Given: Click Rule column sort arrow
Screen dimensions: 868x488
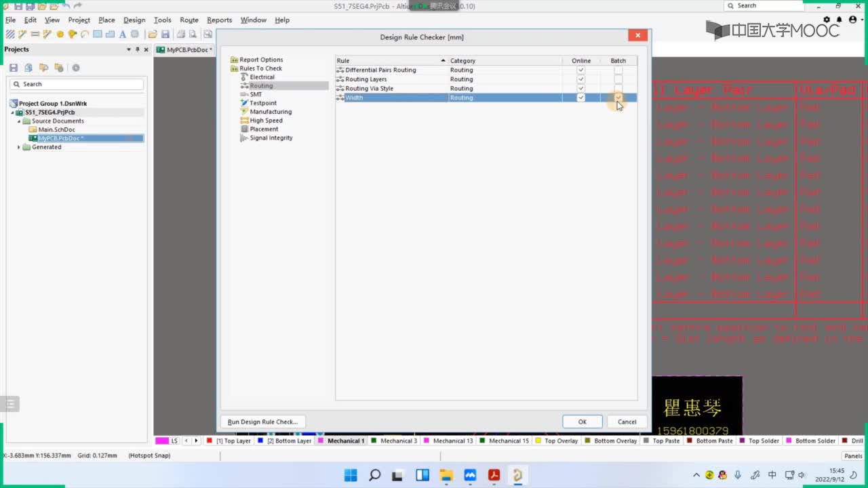Looking at the screenshot, I should click(x=443, y=61).
